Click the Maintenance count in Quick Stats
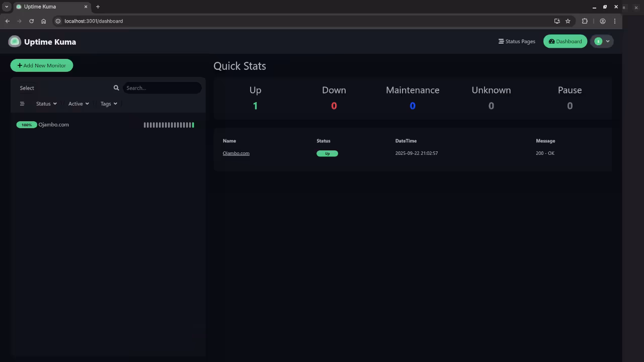644x362 pixels. (413, 106)
